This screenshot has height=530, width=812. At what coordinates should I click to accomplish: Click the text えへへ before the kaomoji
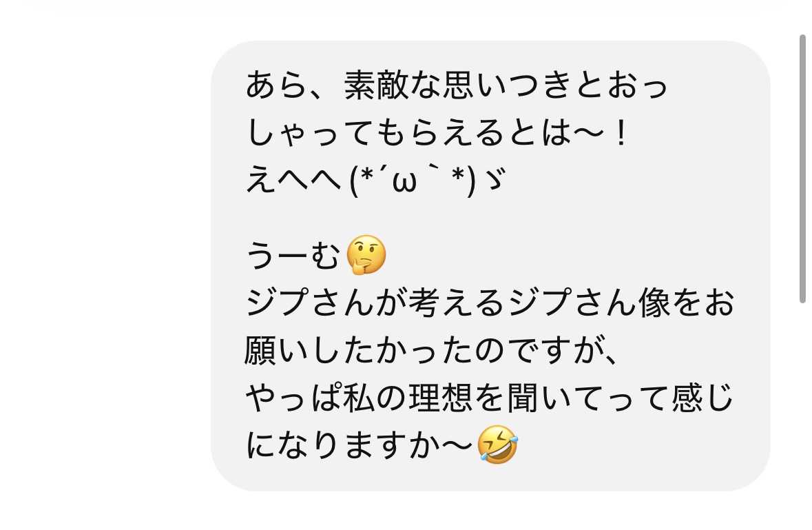293,181
